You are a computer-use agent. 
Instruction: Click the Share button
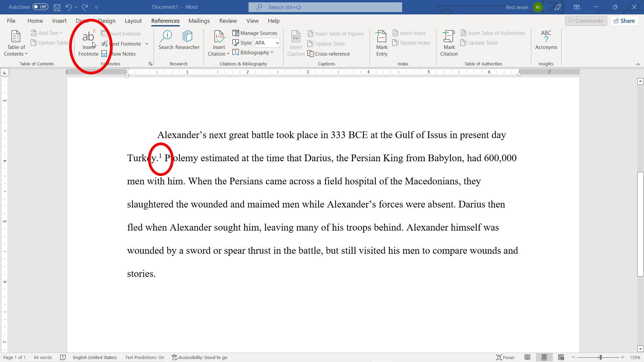pyautogui.click(x=624, y=21)
